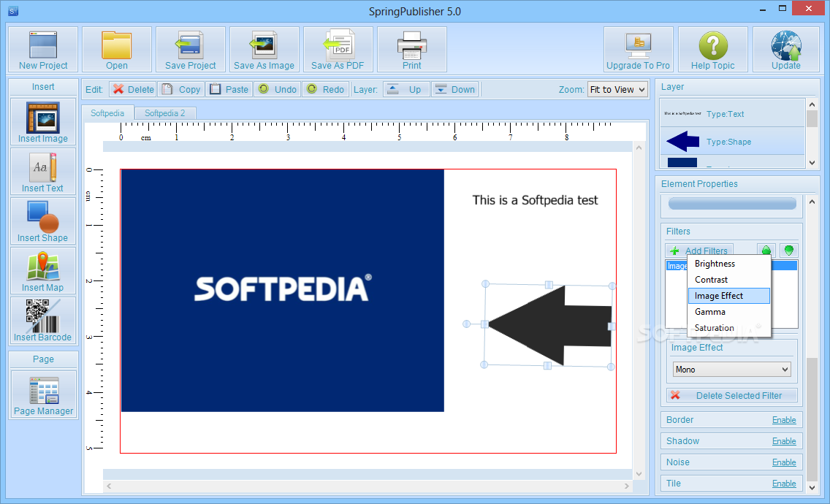Click Add Filters button

pyautogui.click(x=699, y=251)
